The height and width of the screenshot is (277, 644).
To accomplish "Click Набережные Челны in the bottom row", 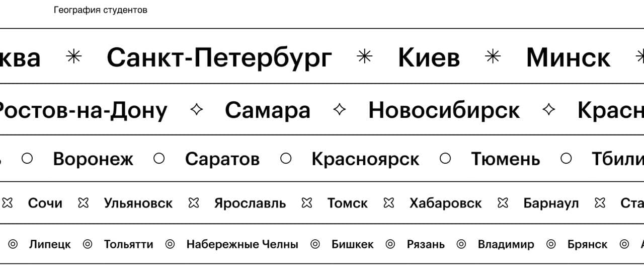I will coord(242,245).
